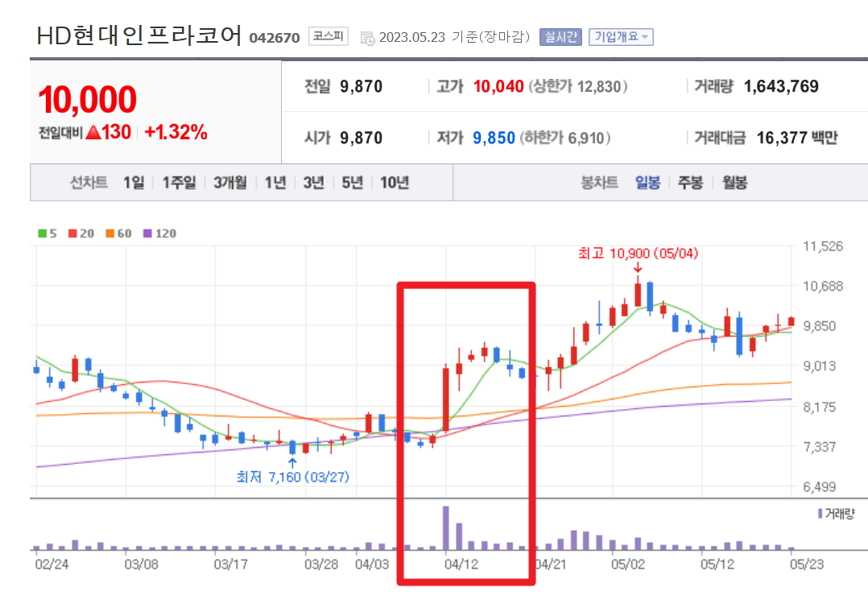
Task: Select the 3개월 line chart tab
Action: tap(230, 182)
